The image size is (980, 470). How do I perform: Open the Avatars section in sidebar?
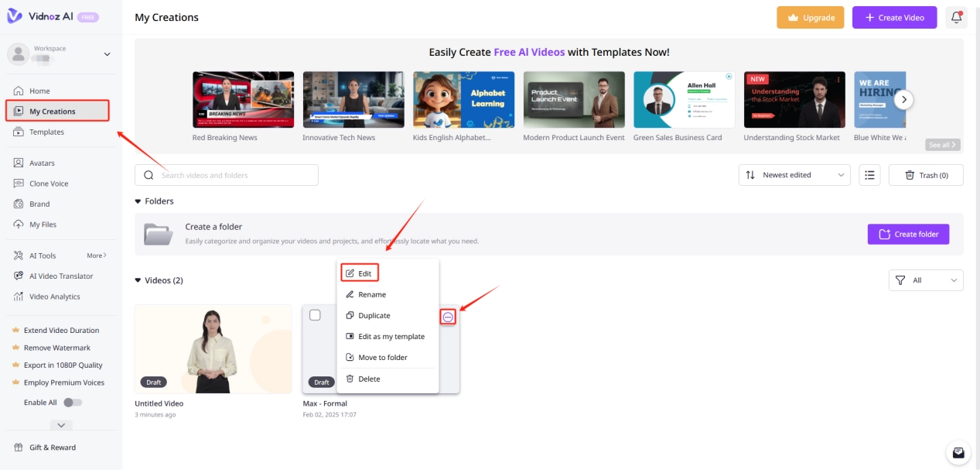tap(42, 163)
